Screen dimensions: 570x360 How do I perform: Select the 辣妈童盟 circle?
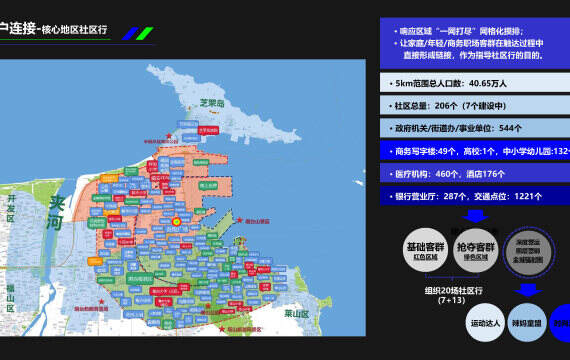[527, 323]
